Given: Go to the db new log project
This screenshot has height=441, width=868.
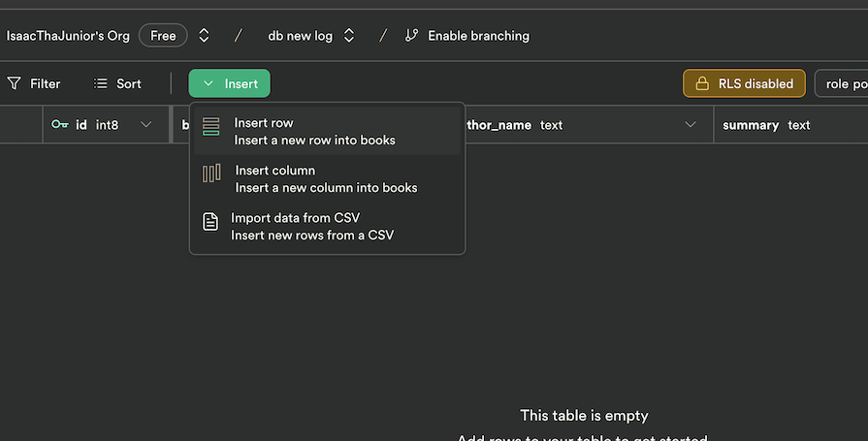Looking at the screenshot, I should tap(300, 36).
